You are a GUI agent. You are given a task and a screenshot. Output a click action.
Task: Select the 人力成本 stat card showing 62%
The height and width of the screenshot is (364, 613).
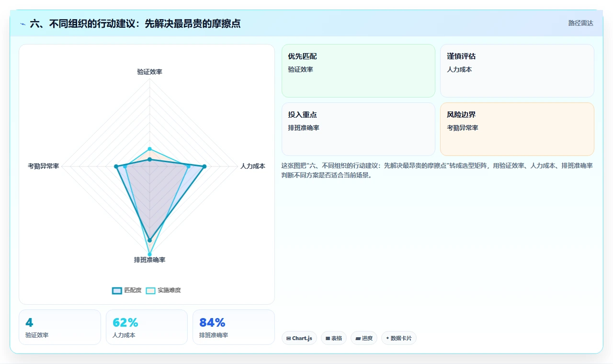click(147, 327)
